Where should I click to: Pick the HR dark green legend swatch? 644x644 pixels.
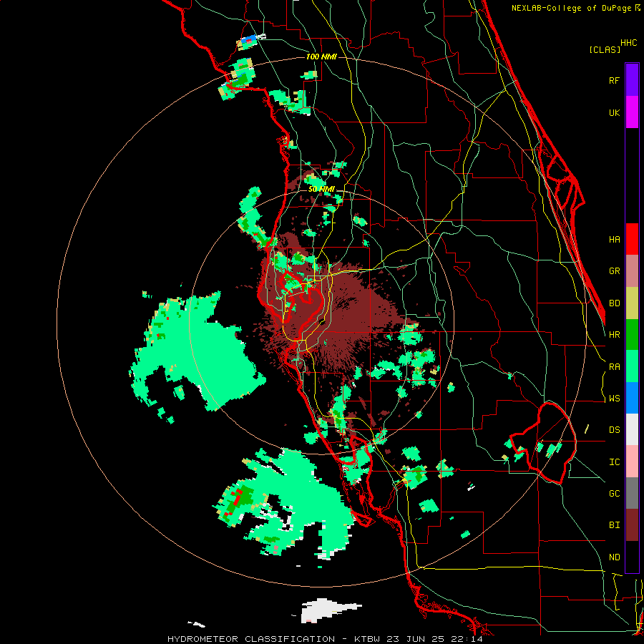[632, 334]
